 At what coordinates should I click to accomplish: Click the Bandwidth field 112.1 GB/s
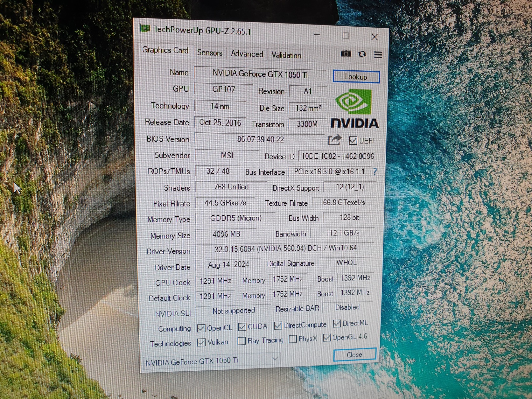343,233
